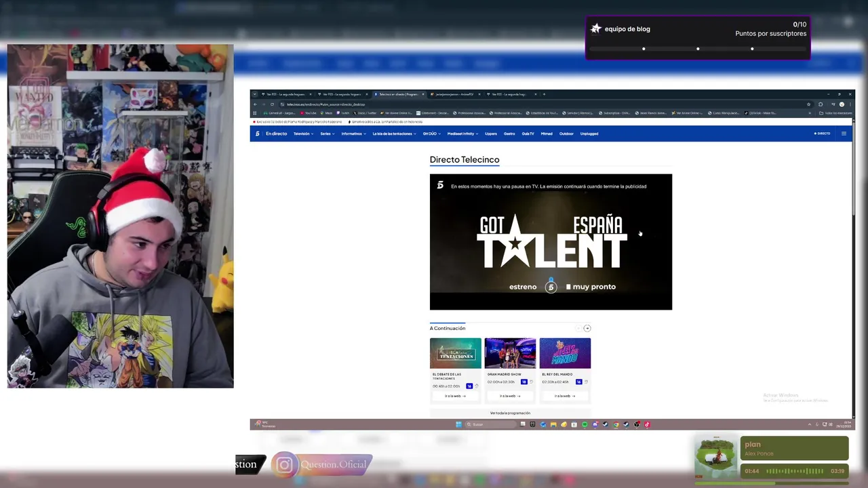868x488 pixels.
Task: Click DIRECTO button at navbar right
Action: coord(822,134)
